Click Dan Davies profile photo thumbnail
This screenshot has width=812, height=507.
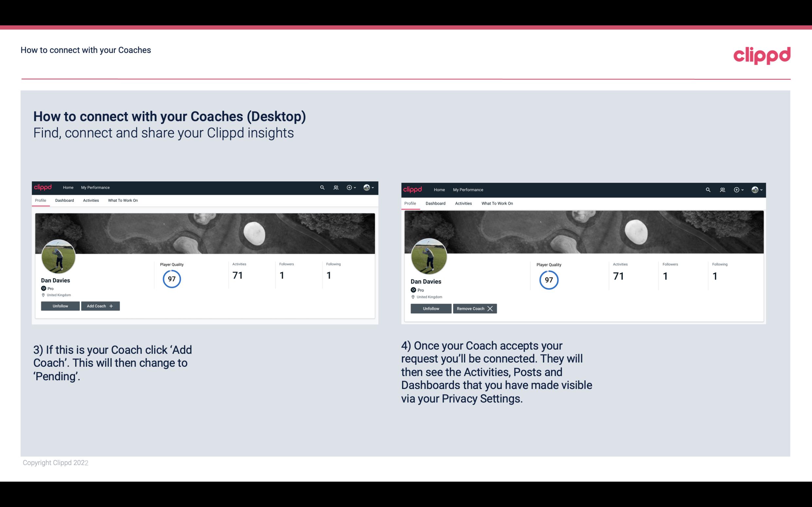(58, 255)
